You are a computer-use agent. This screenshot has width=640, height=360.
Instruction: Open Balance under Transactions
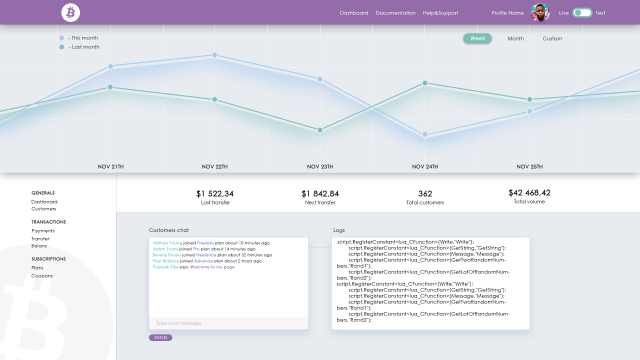39,246
